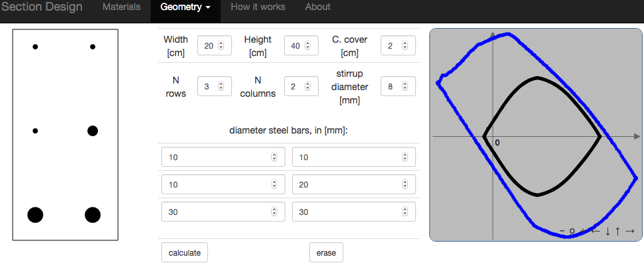
Task: Pan the chart down with down arrow
Action: tap(607, 232)
